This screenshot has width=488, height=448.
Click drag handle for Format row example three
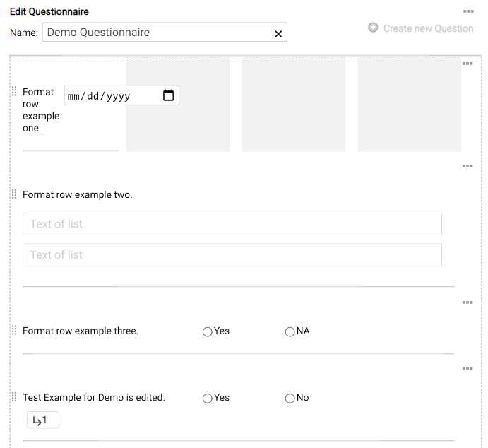pyautogui.click(x=14, y=331)
